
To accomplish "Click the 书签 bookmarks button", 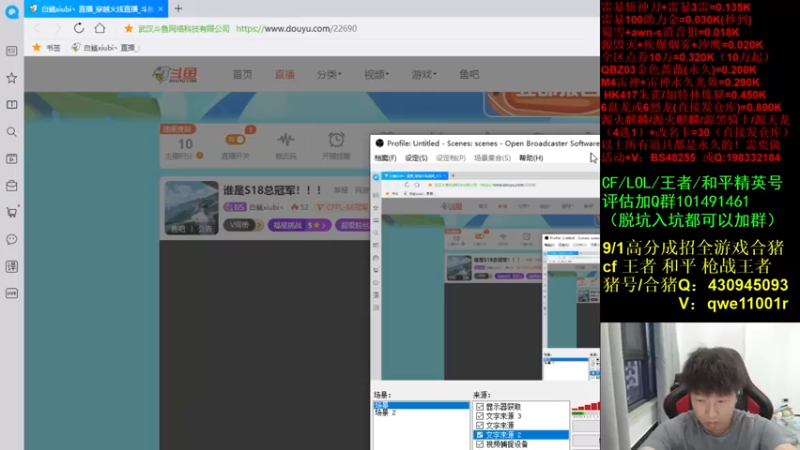I will tap(47, 47).
